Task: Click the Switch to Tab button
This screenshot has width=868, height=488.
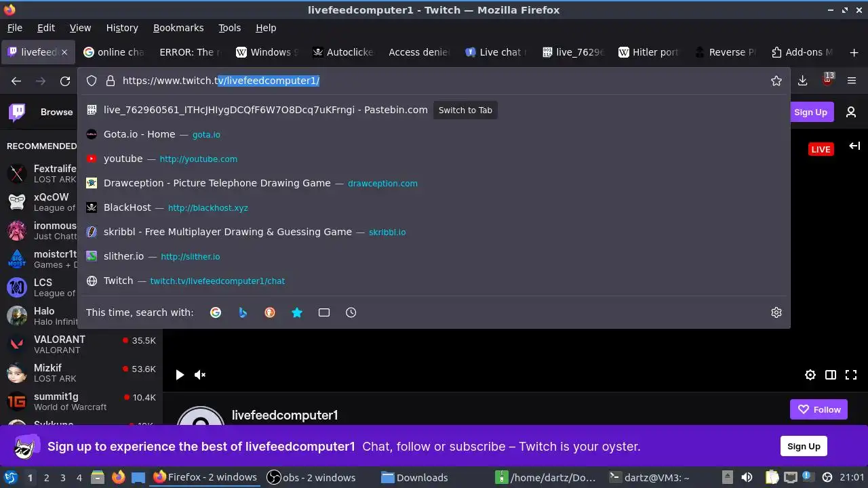Action: point(465,110)
